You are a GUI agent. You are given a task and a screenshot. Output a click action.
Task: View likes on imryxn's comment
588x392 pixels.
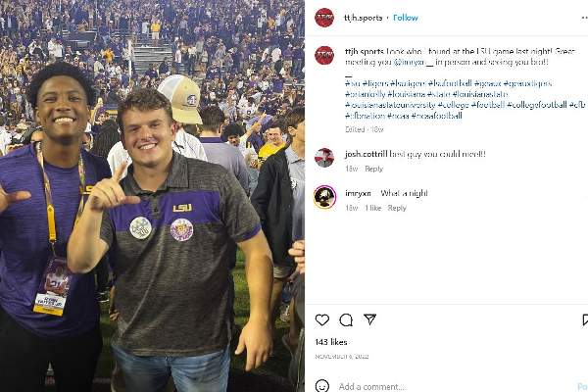click(372, 208)
